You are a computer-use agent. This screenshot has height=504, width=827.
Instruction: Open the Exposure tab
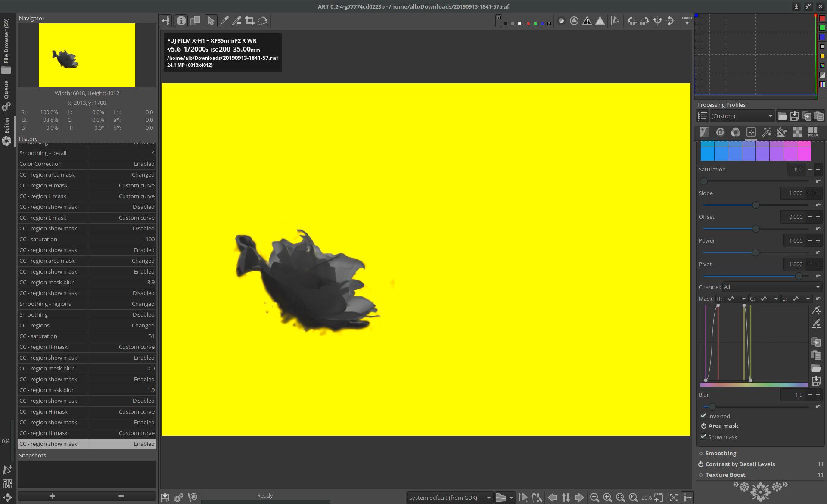704,132
